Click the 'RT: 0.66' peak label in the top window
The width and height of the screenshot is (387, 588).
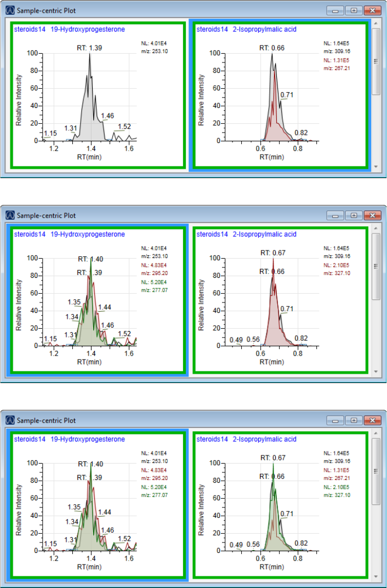[272, 48]
